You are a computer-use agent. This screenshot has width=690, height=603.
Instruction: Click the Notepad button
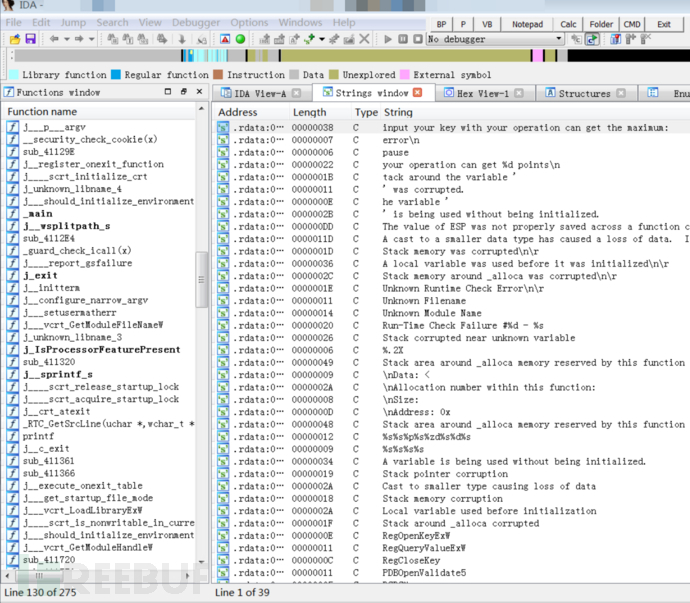pyautogui.click(x=527, y=23)
